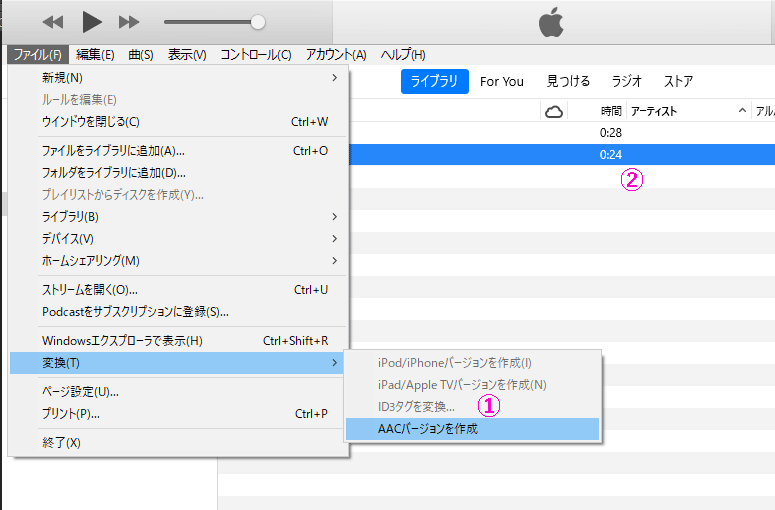Choose ファイルをライブラリに追加(A)...
This screenshot has width=775, height=510.
tap(178, 151)
